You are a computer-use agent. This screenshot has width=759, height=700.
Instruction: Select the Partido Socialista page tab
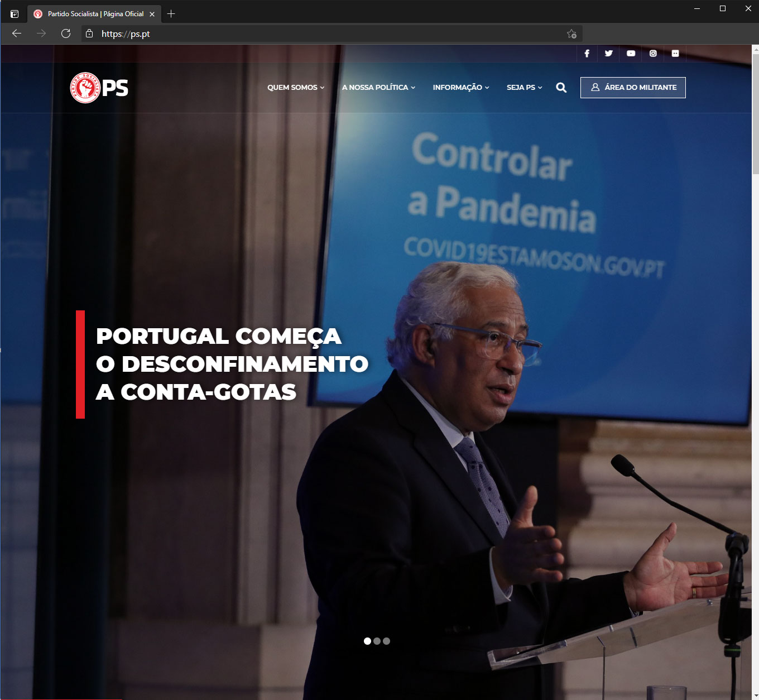(94, 14)
